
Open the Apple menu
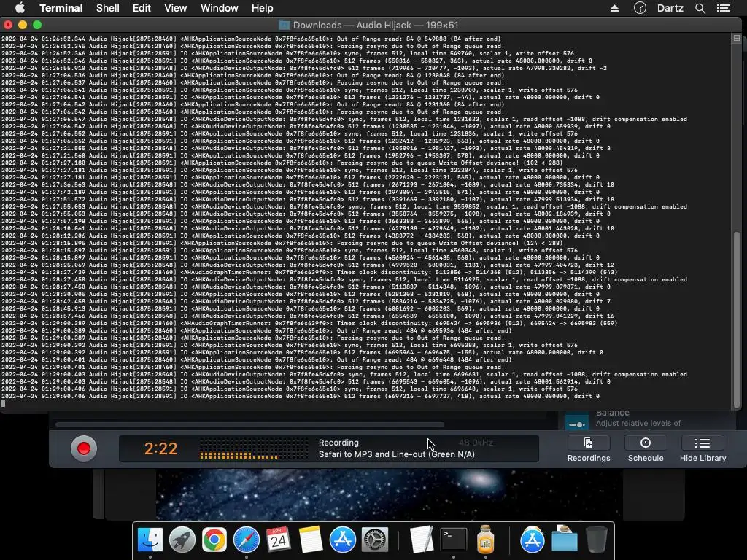tap(20, 8)
